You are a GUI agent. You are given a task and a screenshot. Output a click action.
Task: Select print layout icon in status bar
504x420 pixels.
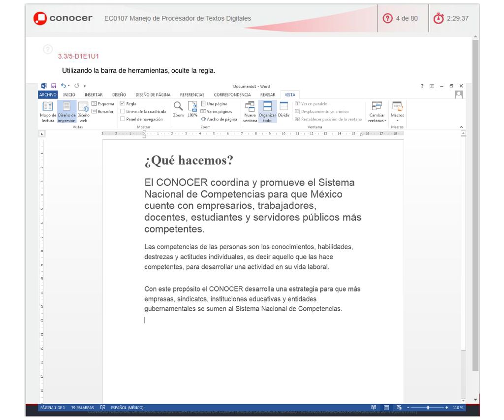pyautogui.click(x=386, y=408)
